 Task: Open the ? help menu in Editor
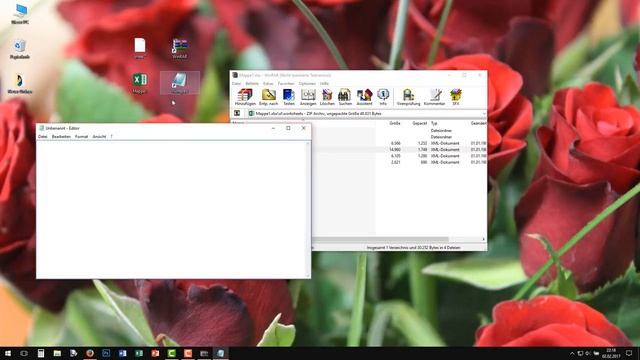[x=111, y=136]
